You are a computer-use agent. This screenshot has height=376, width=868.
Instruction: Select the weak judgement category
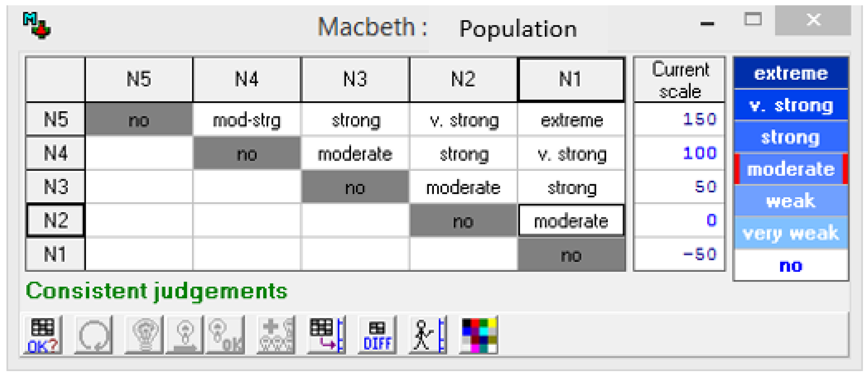(x=791, y=201)
